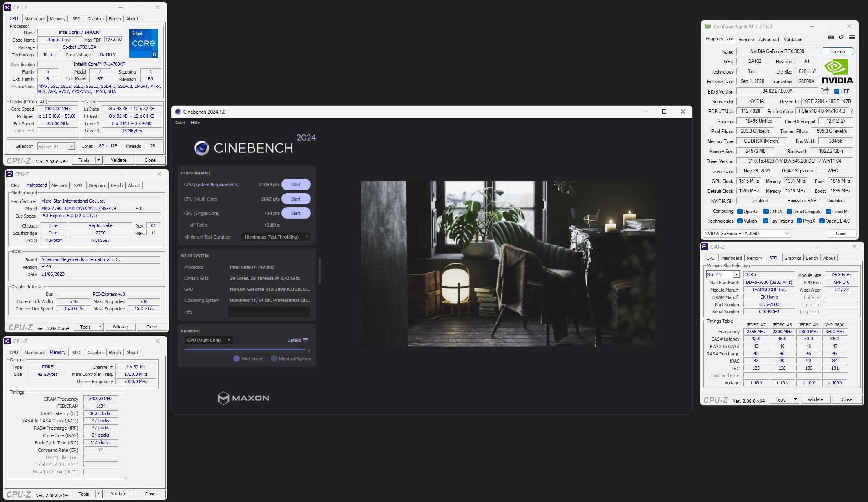Toggle the DirectML checkbox
Screen dimensions: 868x502
(x=828, y=212)
